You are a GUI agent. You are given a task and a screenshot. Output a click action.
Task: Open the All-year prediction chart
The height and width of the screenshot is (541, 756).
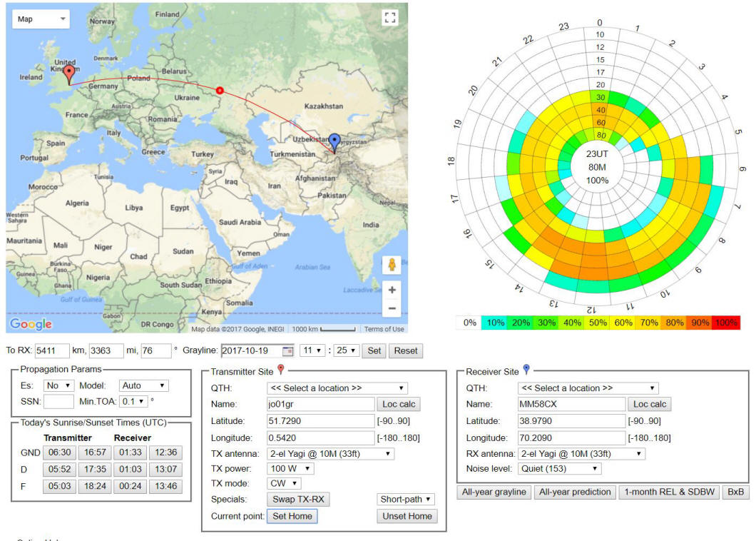(x=575, y=492)
